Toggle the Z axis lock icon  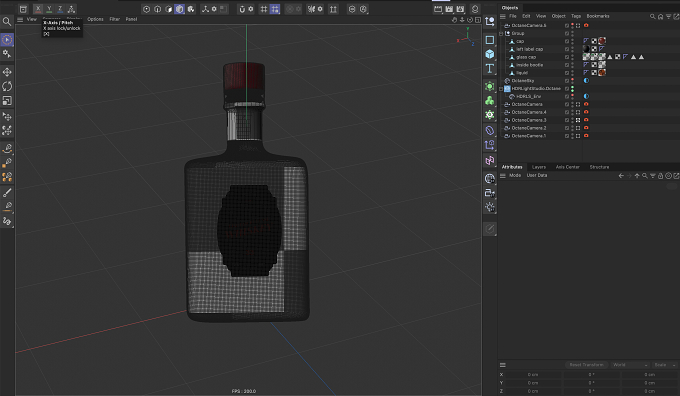point(60,9)
